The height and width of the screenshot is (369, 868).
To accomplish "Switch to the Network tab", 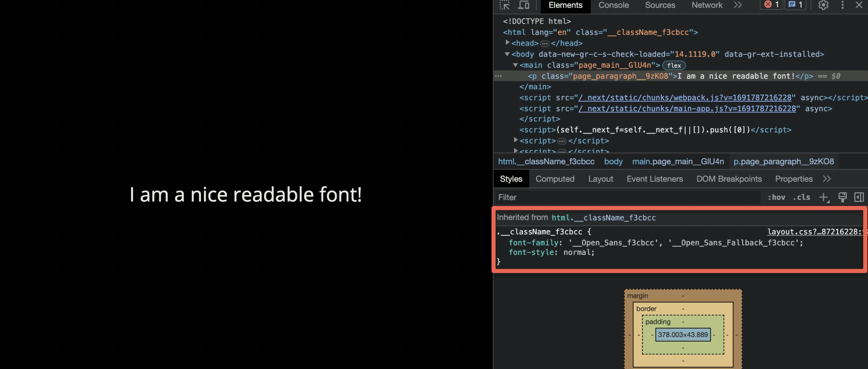I will coord(707,5).
